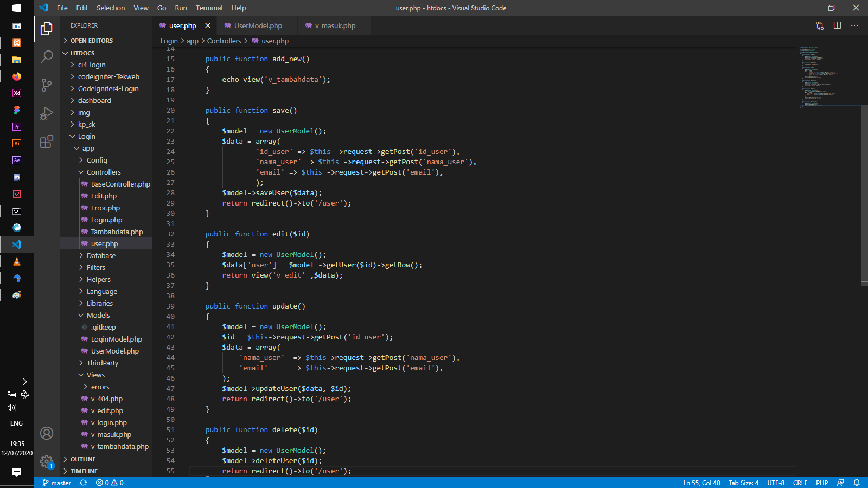Image resolution: width=868 pixels, height=488 pixels.
Task: Split the editor to the right
Action: click(837, 25)
